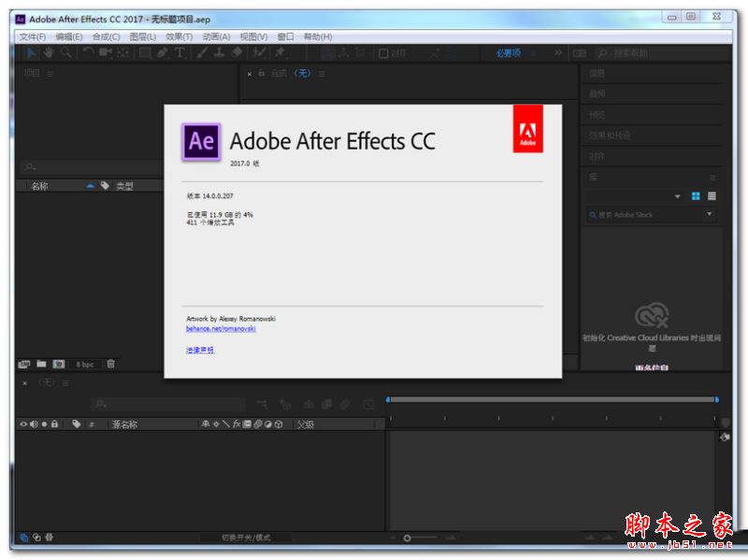The image size is (748, 560).
Task: Click the label tag column in timeline
Action: click(76, 424)
